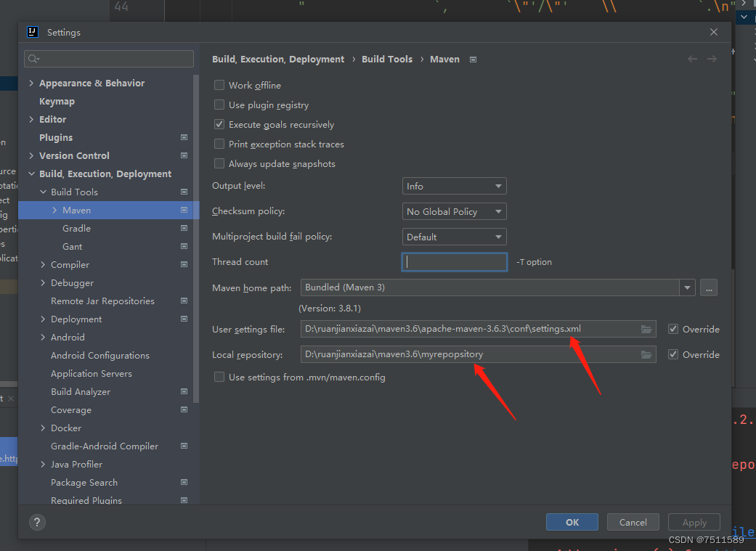This screenshot has width=756, height=551.
Task: Open the Multiproject build fail policy dropdown
Action: point(454,237)
